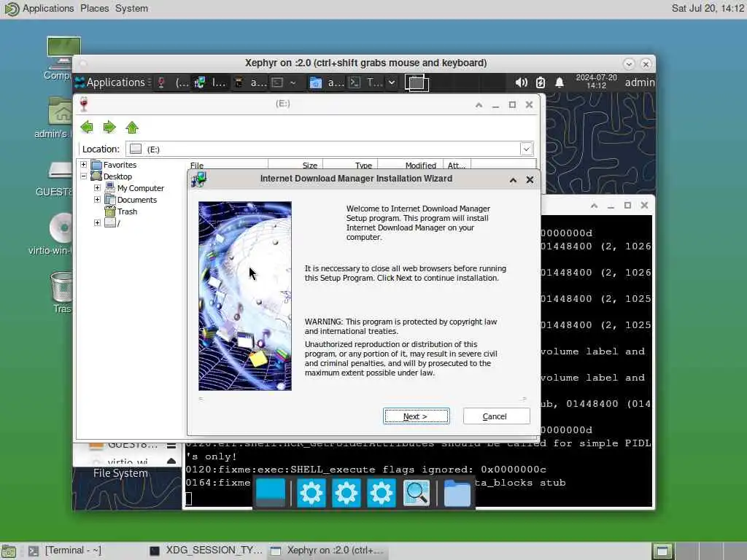Eject the virtio-wi volume in sidebar
This screenshot has width=747, height=560.
coord(171,461)
